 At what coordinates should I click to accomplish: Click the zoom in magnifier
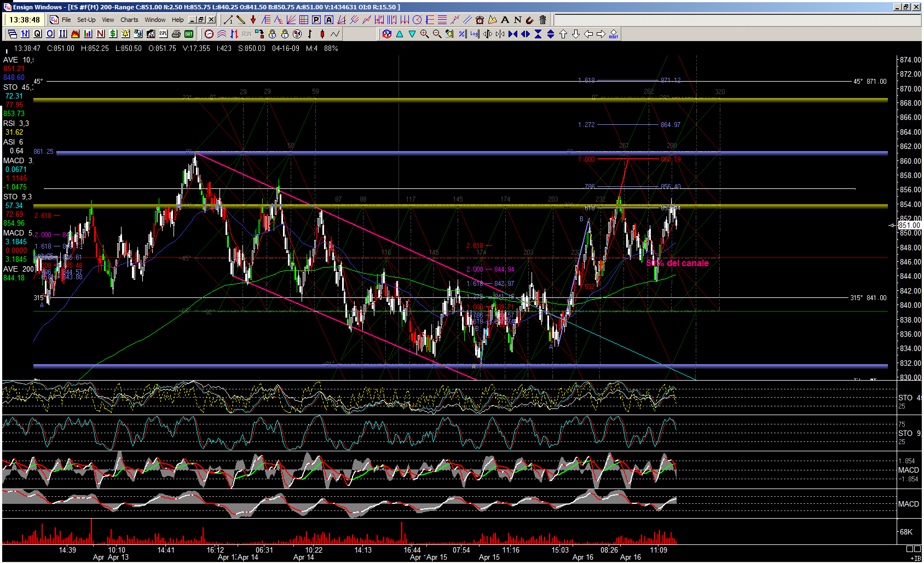[424, 34]
